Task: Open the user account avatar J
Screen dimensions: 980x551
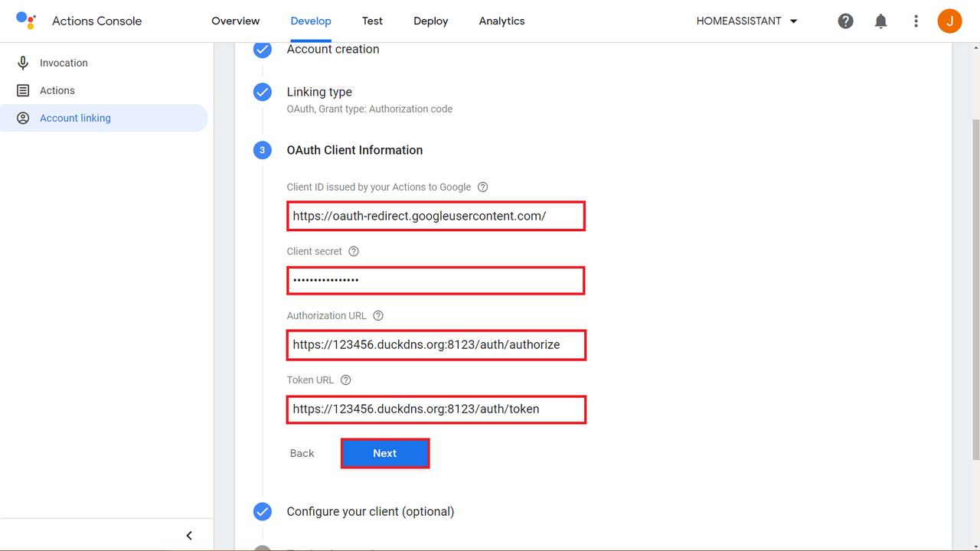Action: [949, 21]
